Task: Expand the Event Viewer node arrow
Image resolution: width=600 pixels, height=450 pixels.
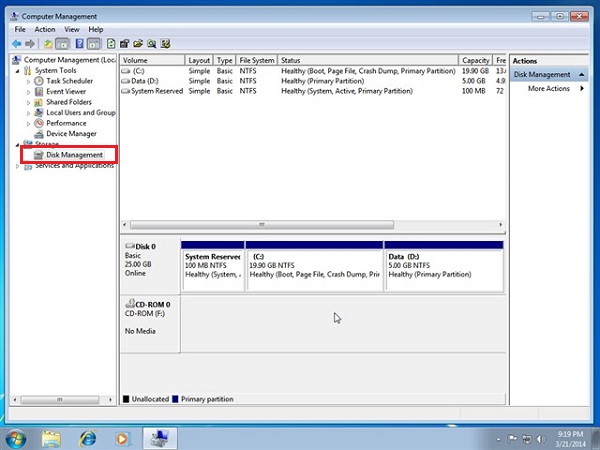Action: point(28,92)
